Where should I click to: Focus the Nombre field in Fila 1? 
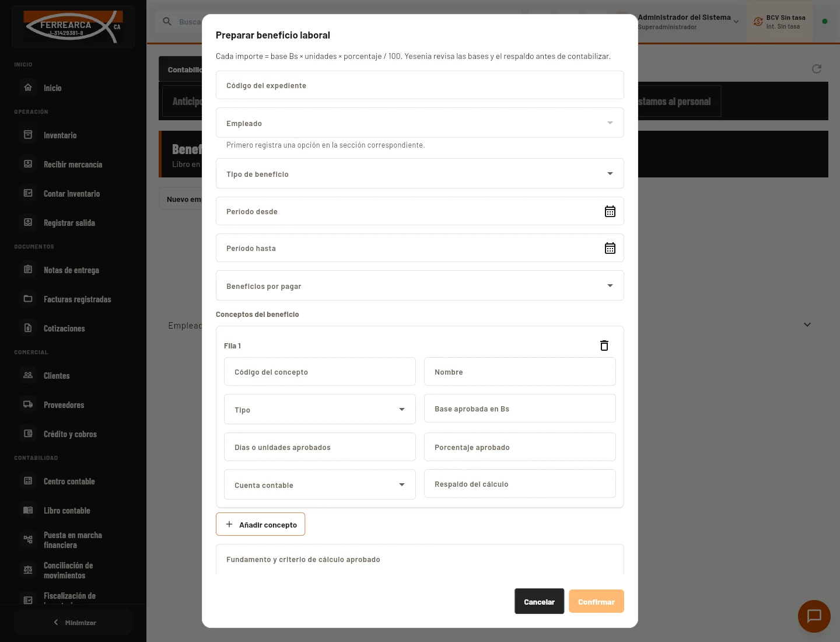[x=520, y=372]
